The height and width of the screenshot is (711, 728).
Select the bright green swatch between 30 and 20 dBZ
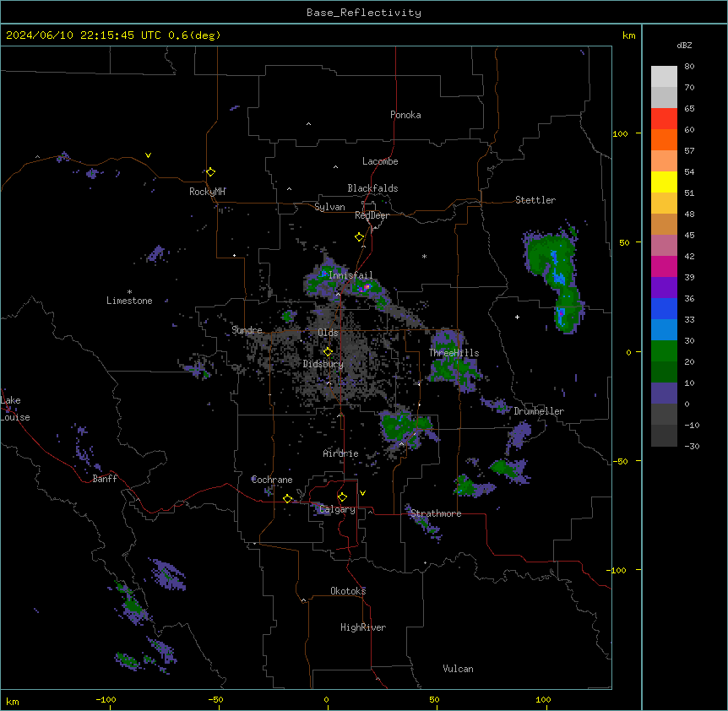664,351
